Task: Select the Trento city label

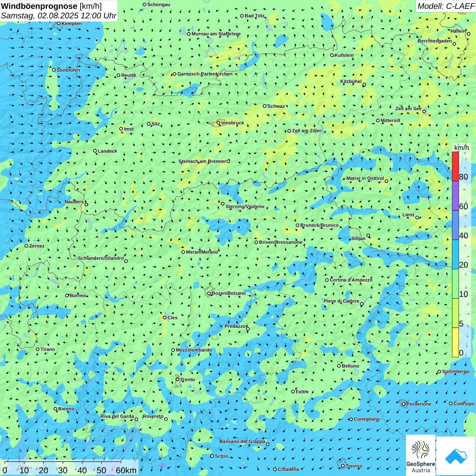Action: pyautogui.click(x=188, y=379)
